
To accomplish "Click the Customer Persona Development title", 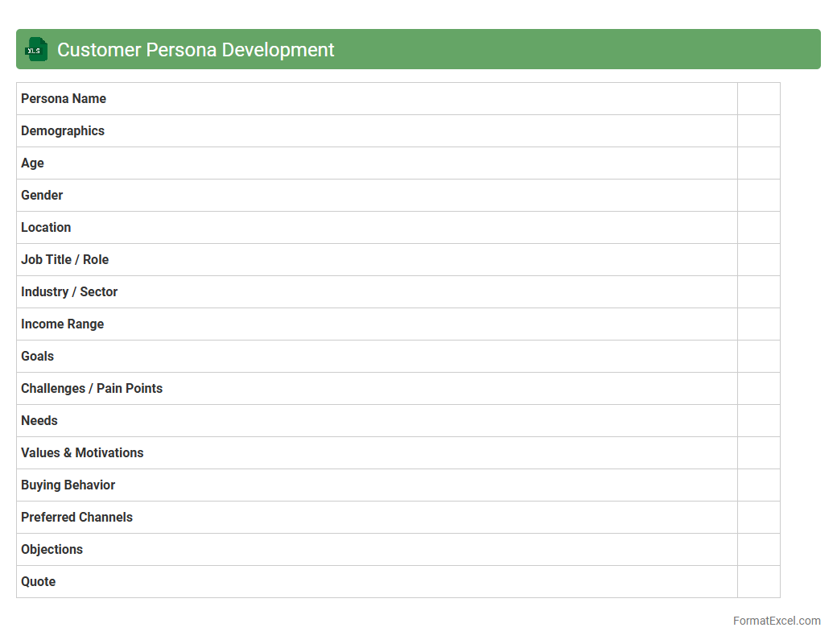I will click(x=196, y=49).
